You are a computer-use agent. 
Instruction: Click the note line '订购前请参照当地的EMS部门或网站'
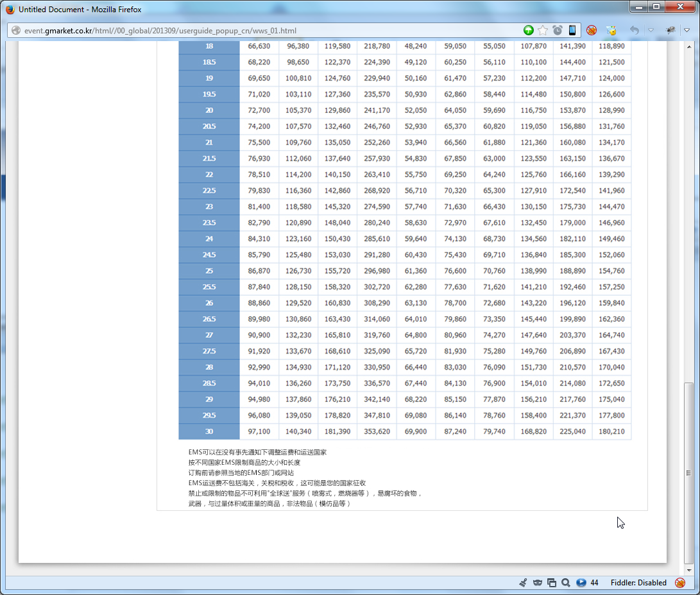(241, 472)
